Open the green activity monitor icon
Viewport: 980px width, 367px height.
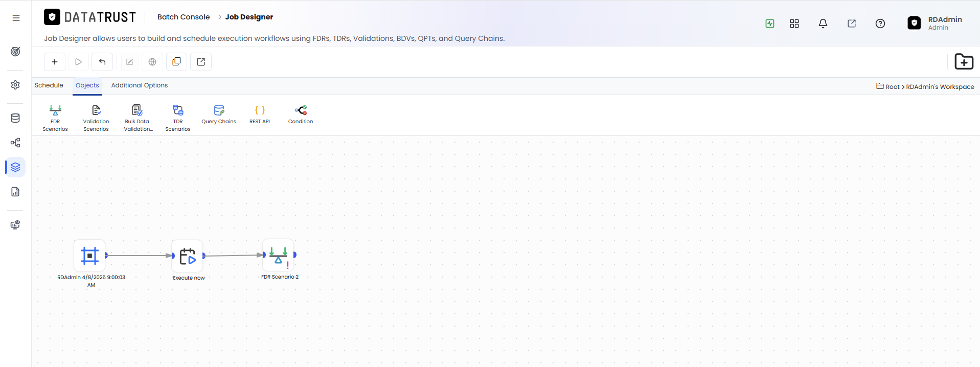(x=770, y=24)
